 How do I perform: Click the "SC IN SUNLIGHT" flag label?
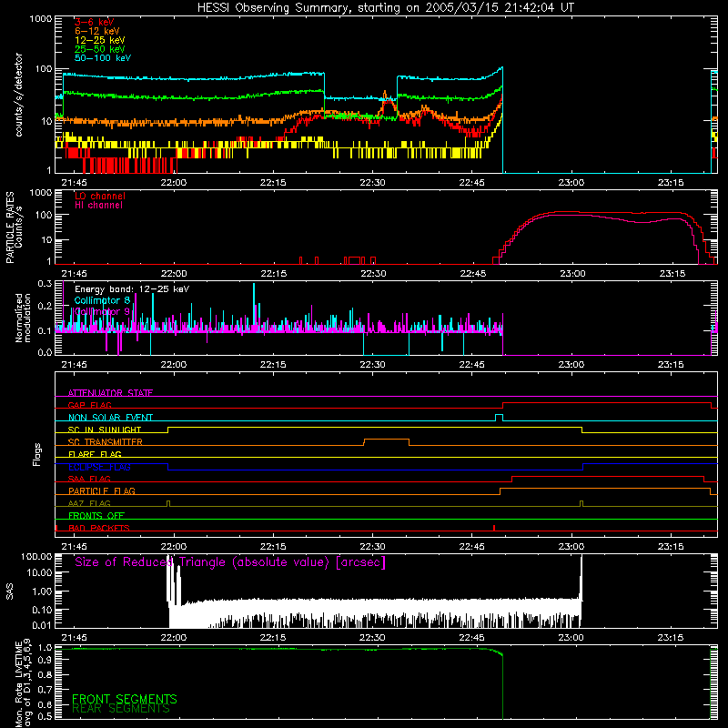coord(105,430)
